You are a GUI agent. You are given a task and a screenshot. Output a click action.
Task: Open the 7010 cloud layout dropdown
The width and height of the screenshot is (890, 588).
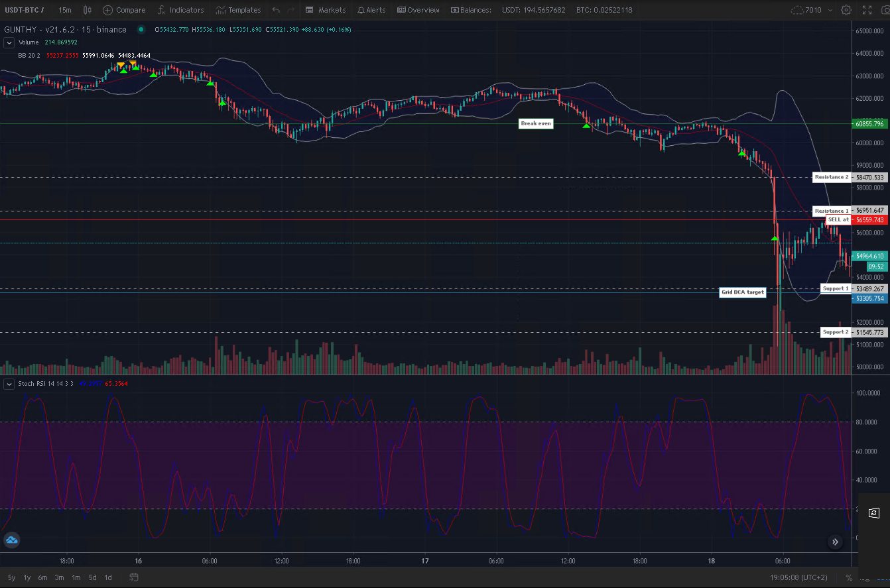coord(806,10)
